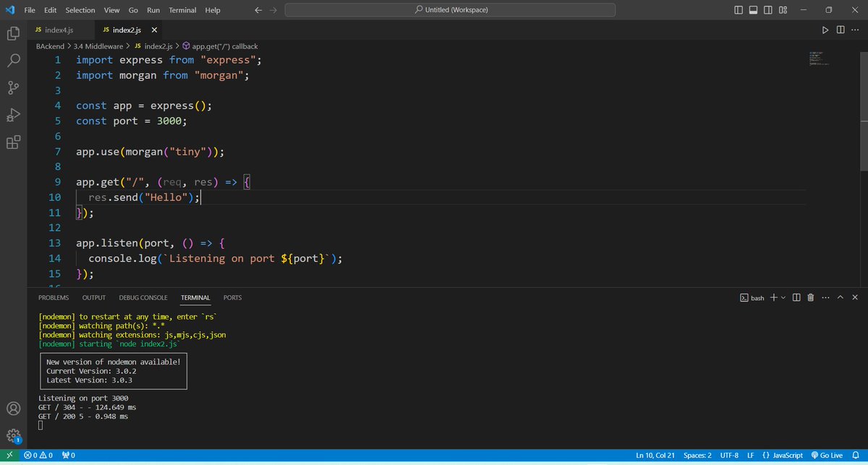
Task: Open the Terminal menu
Action: click(182, 9)
